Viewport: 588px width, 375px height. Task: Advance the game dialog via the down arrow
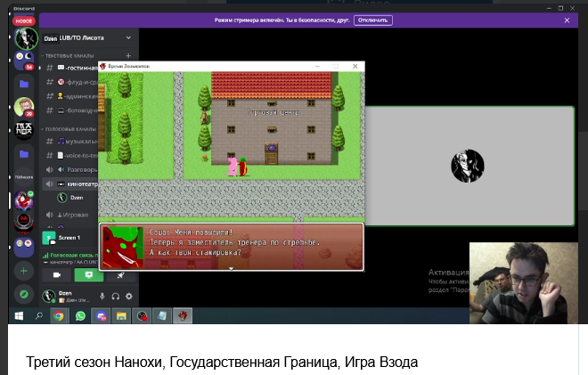[232, 268]
